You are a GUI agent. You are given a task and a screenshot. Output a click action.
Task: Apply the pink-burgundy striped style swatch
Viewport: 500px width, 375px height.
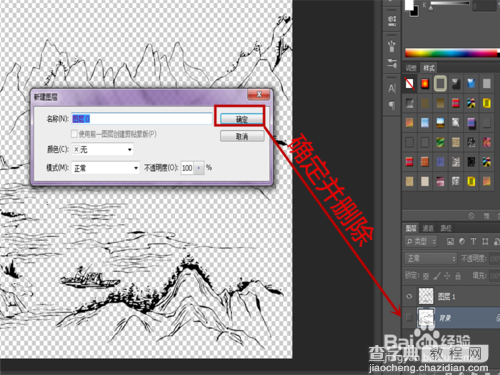pos(440,181)
